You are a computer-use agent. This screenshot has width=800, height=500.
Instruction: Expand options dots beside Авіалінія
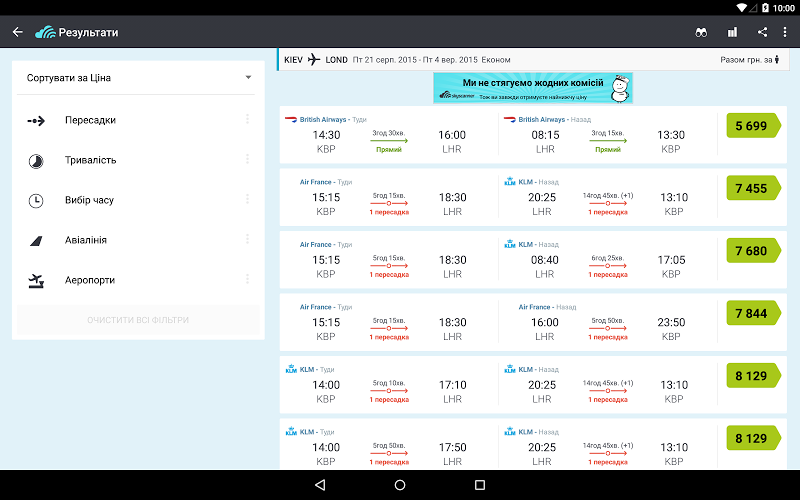[x=247, y=239]
